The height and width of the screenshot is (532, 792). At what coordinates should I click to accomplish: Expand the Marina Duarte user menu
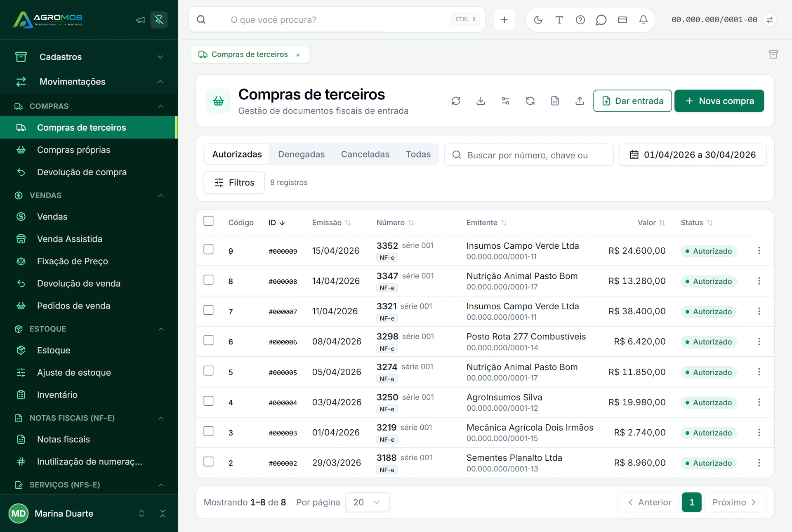click(x=141, y=513)
